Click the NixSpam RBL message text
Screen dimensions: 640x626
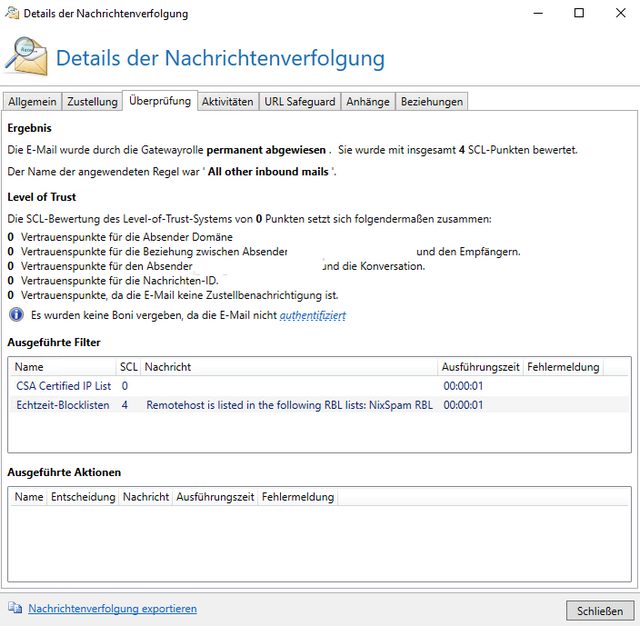tap(289, 405)
